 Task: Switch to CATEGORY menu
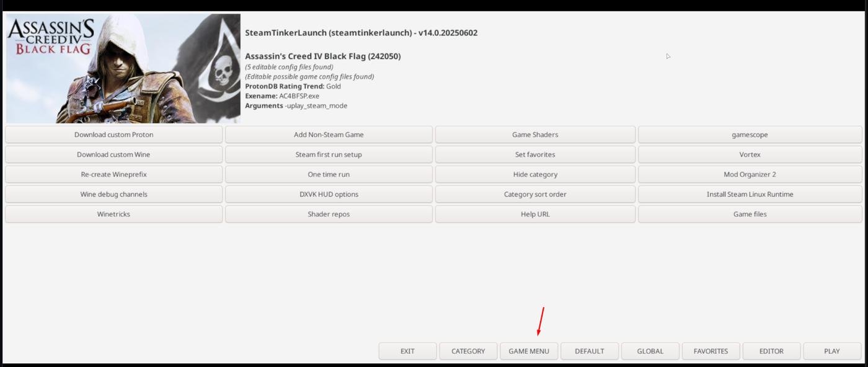pyautogui.click(x=468, y=351)
